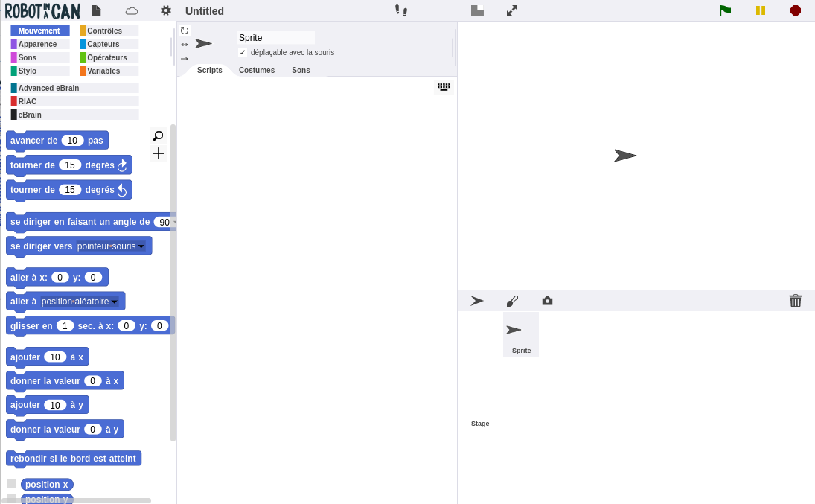The width and height of the screenshot is (815, 504).
Task: Enable the 'position x' watcher checkbox
Action: click(x=11, y=484)
